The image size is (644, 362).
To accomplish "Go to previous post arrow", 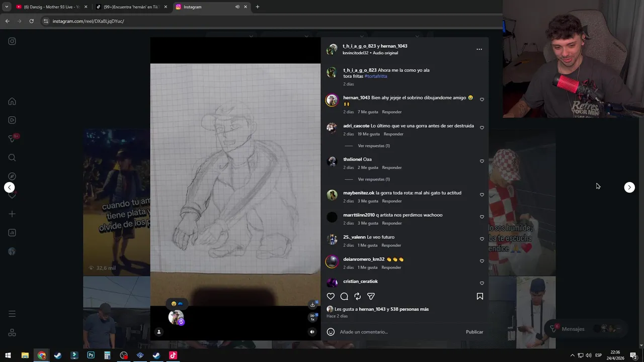I will click(x=9, y=188).
